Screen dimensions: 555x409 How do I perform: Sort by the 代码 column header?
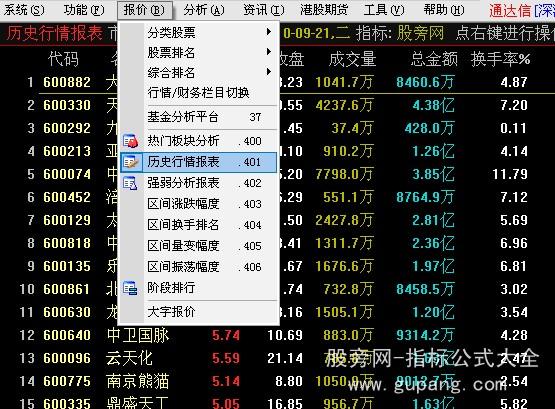(x=63, y=59)
